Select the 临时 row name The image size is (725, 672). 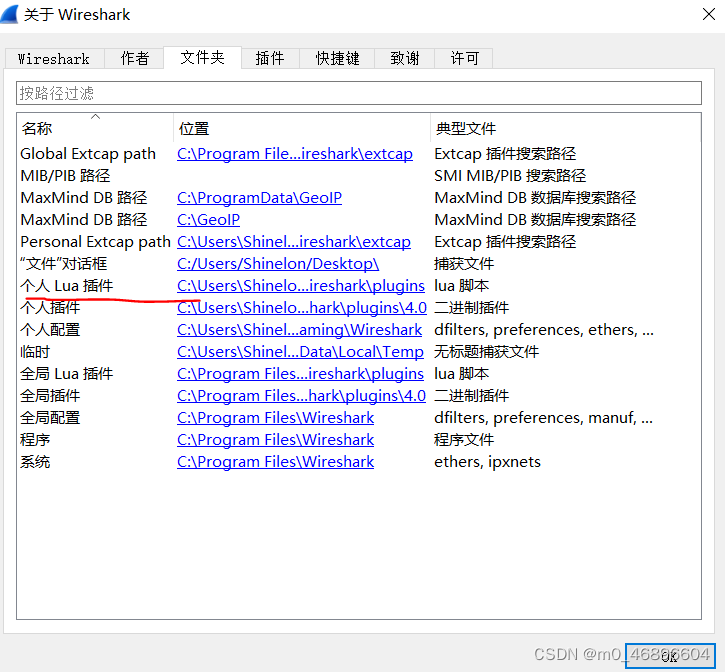pyautogui.click(x=35, y=351)
